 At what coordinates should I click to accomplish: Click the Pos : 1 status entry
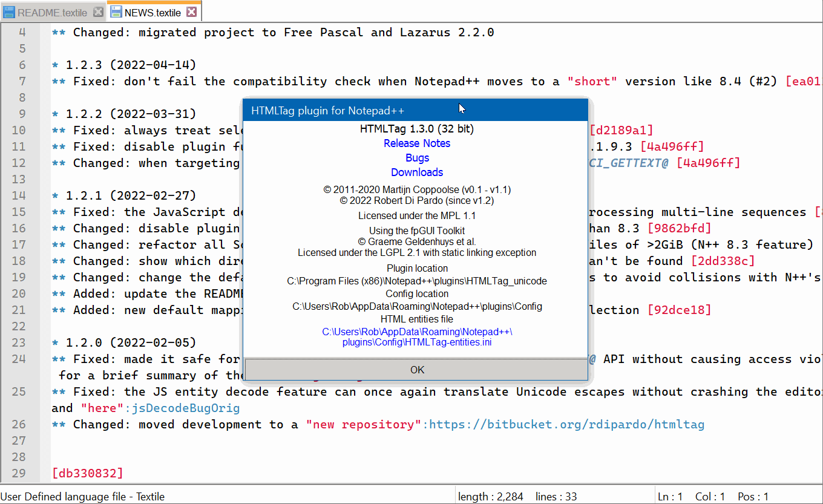click(x=753, y=497)
